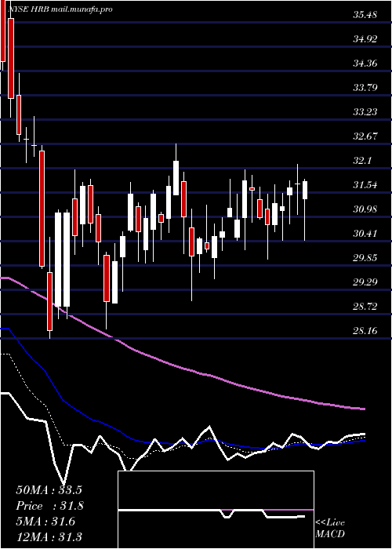The image size is (392, 549).
Task: Click the 30.98 price axis label
Action: coord(365,209)
